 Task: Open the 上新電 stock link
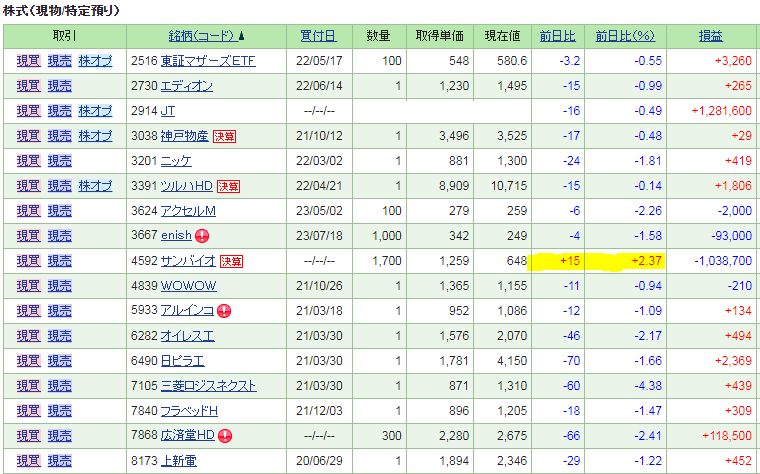pos(178,461)
